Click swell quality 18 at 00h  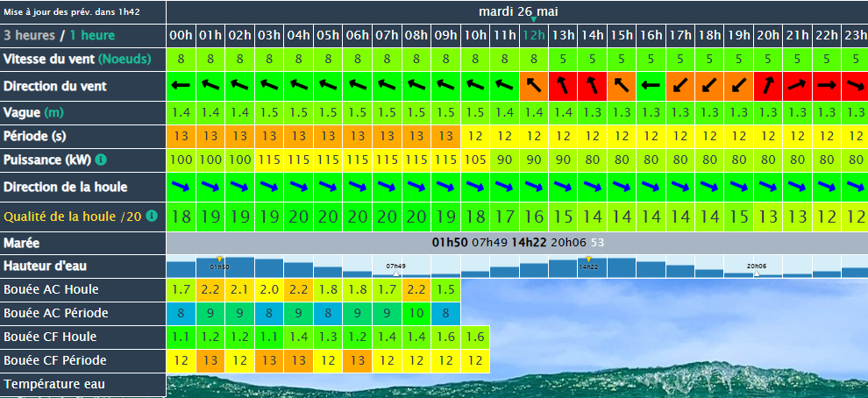click(181, 217)
